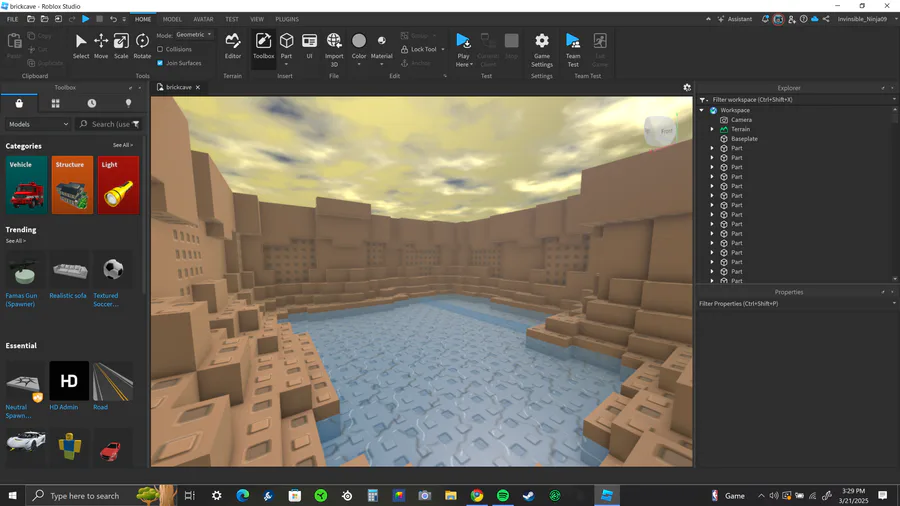Viewport: 900px width, 506px height.
Task: Expand the Terrain tree node
Action: [712, 129]
